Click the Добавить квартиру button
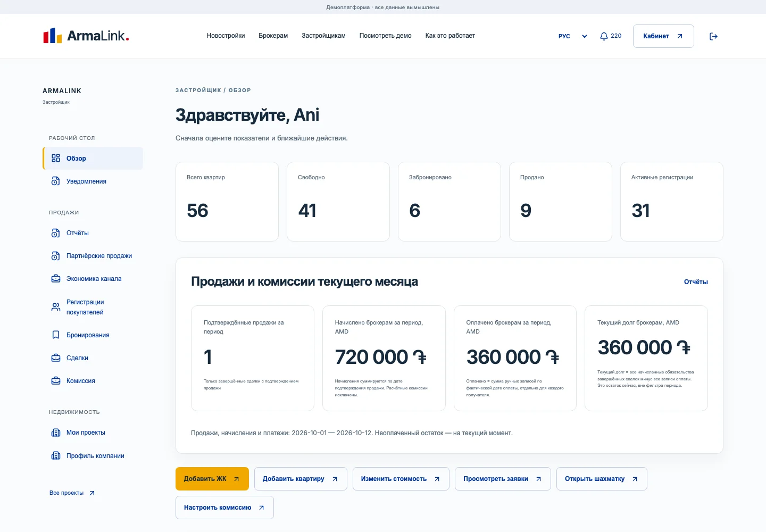 (301, 479)
